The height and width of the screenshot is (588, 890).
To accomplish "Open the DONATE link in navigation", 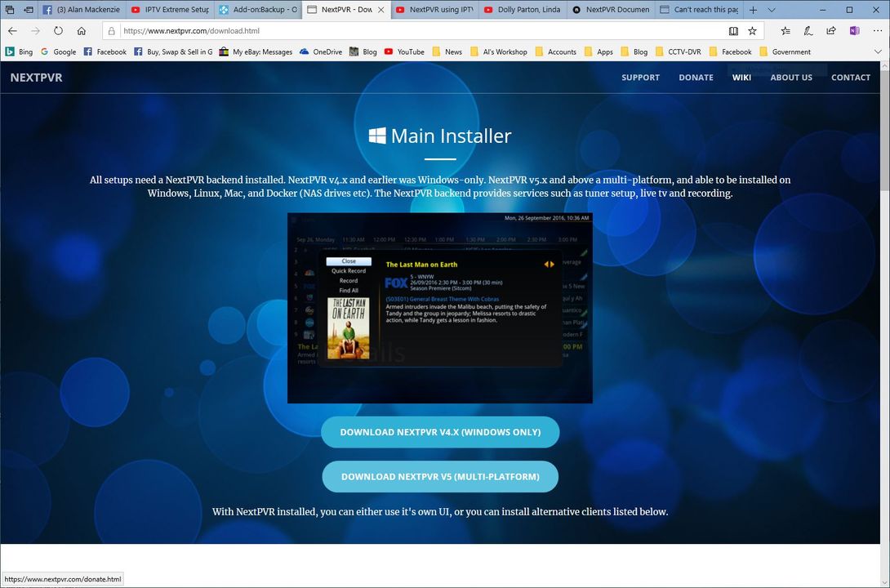I will (696, 78).
